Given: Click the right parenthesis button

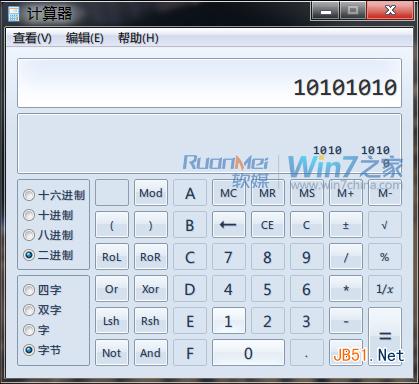Looking at the screenshot, I should (151, 225).
